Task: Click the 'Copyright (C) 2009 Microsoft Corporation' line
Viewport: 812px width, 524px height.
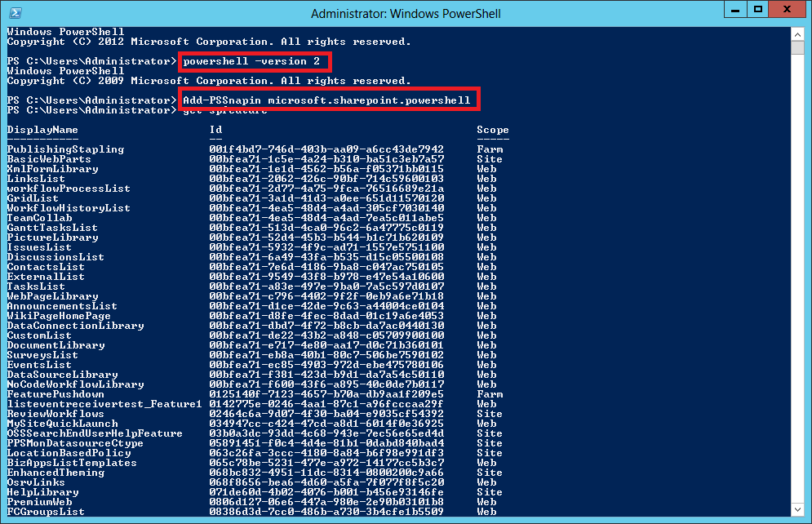Action: pos(209,81)
